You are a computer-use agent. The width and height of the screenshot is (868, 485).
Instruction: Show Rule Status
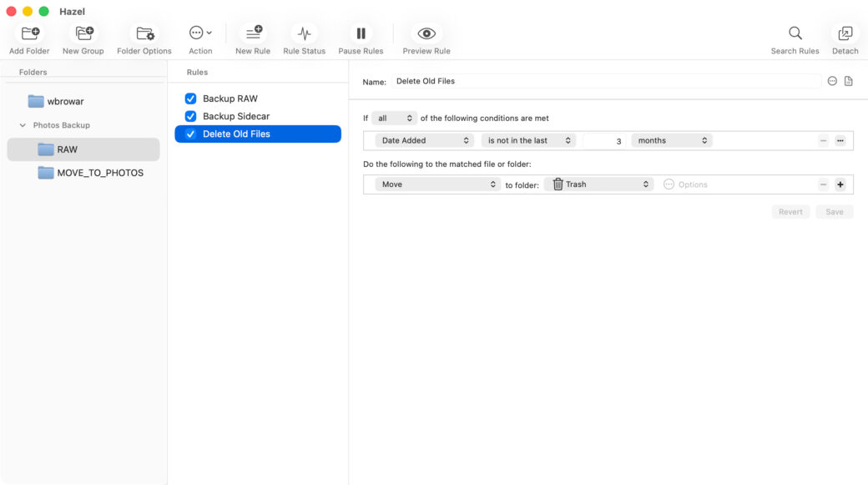[304, 33]
